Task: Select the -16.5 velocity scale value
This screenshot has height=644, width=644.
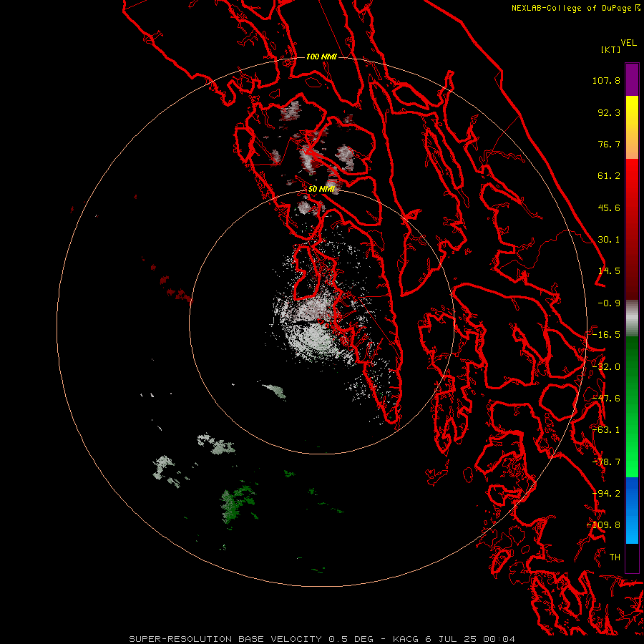Action: coord(606,335)
